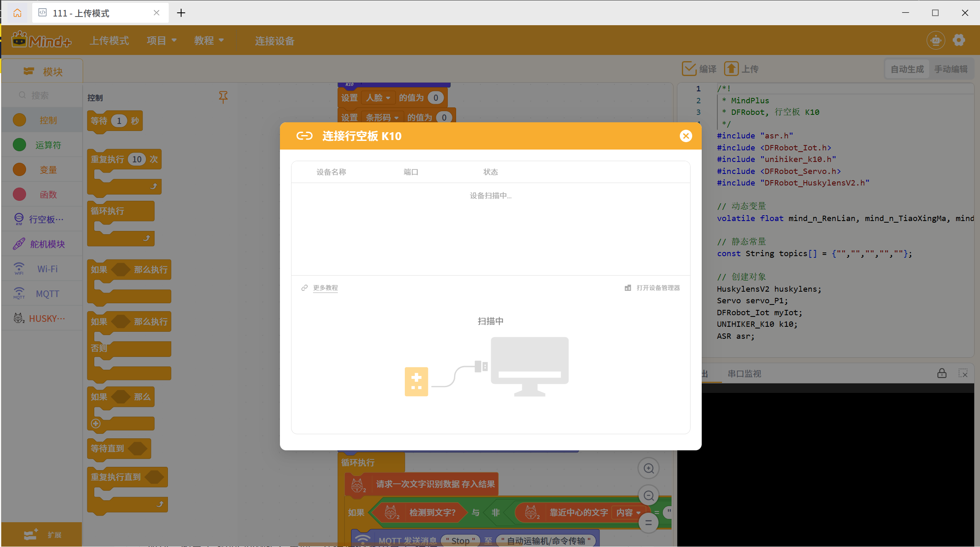The height and width of the screenshot is (547, 980).
Task: Open the 连接设备 menu
Action: coord(275,41)
